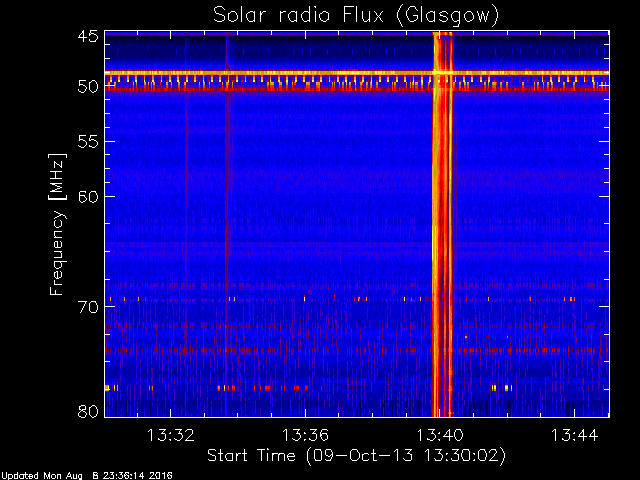
Task: Click the red horizontal line near 74 MHz
Action: 357,350
